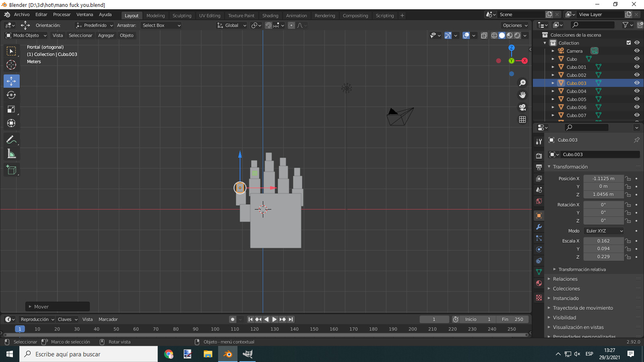The width and height of the screenshot is (644, 362).
Task: Select the Rotate tool in the toolbar
Action: click(x=11, y=95)
